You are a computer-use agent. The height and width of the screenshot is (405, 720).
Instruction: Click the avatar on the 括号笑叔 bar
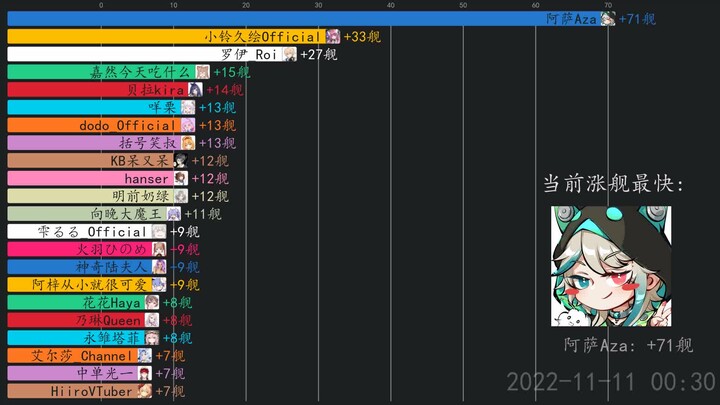pos(188,143)
